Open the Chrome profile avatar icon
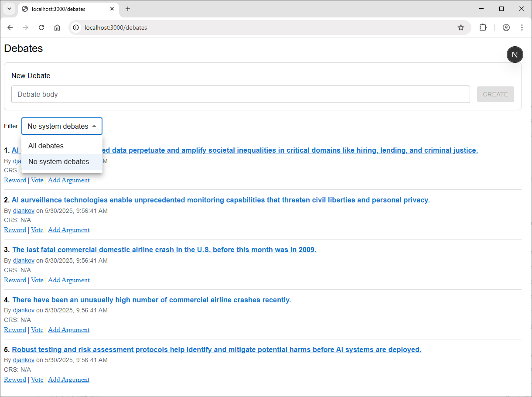This screenshot has width=532, height=397. [506, 27]
